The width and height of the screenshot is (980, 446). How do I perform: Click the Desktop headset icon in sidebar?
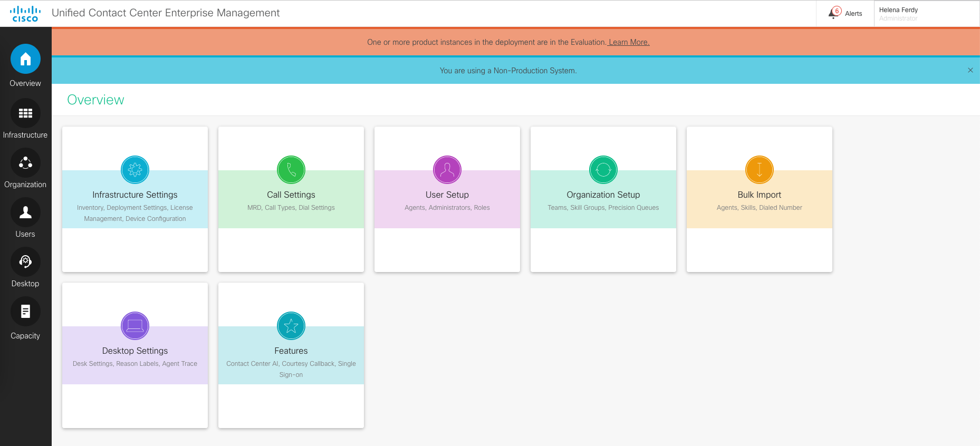point(25,262)
